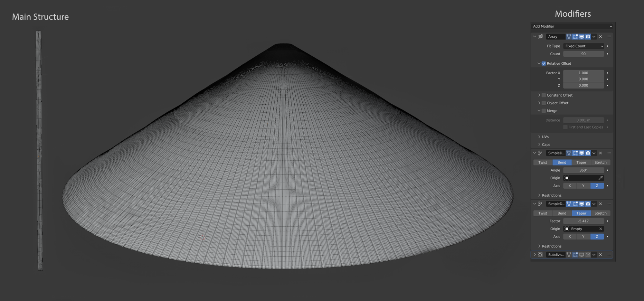Toggle viewport visibility of the Taper SimpleDeform modifier
This screenshot has width=644, height=301.
click(x=582, y=204)
